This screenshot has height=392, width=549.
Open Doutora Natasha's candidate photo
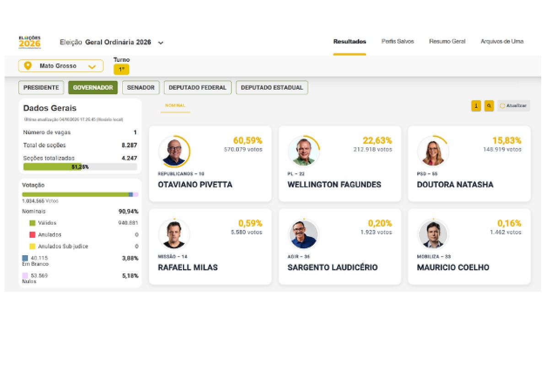pyautogui.click(x=433, y=151)
